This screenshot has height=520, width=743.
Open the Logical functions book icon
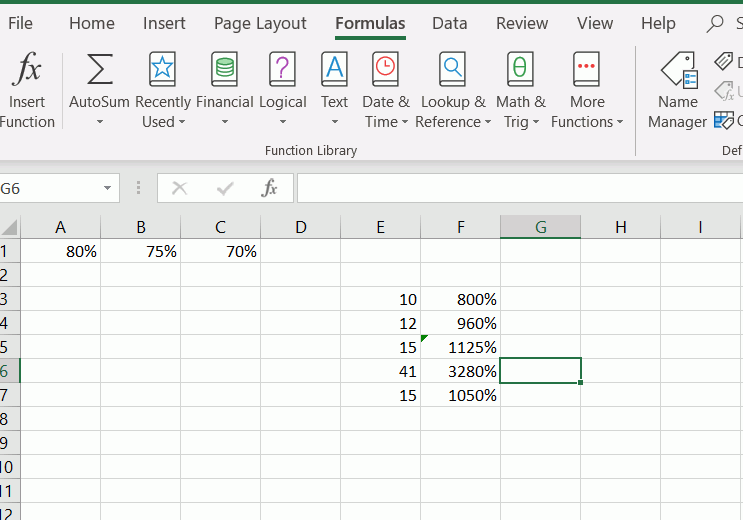coord(283,72)
